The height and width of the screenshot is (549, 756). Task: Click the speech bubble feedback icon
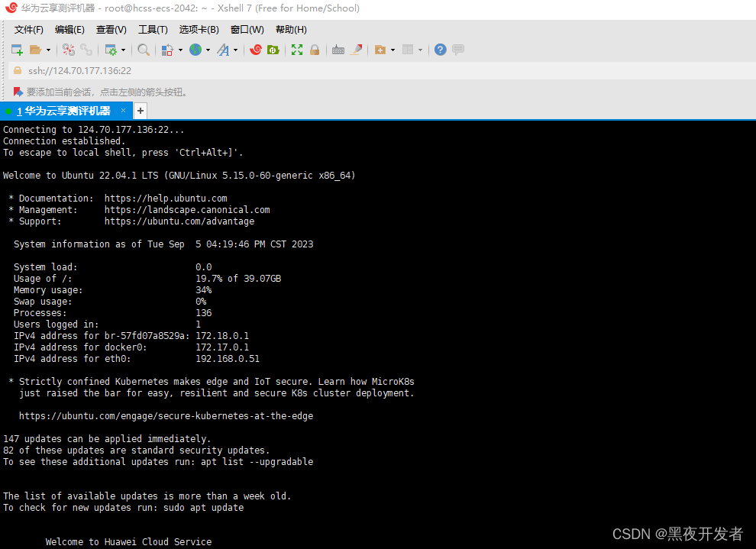click(x=458, y=50)
